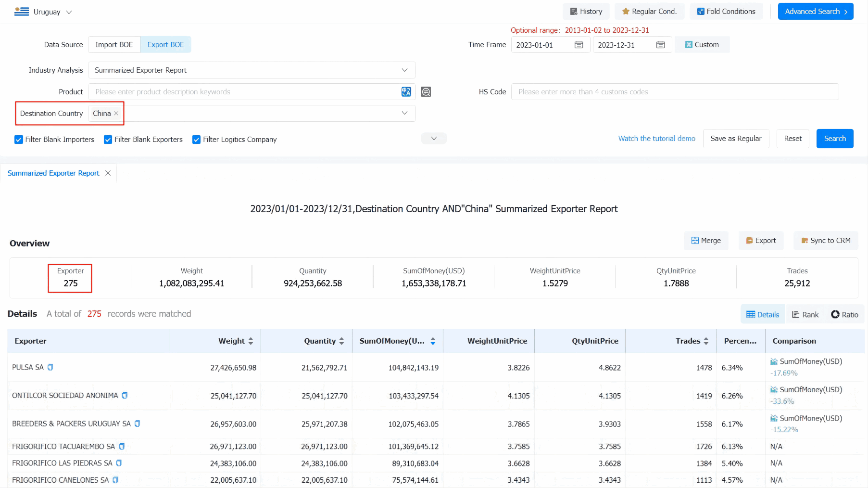Remove the China destination tag

[x=116, y=114]
